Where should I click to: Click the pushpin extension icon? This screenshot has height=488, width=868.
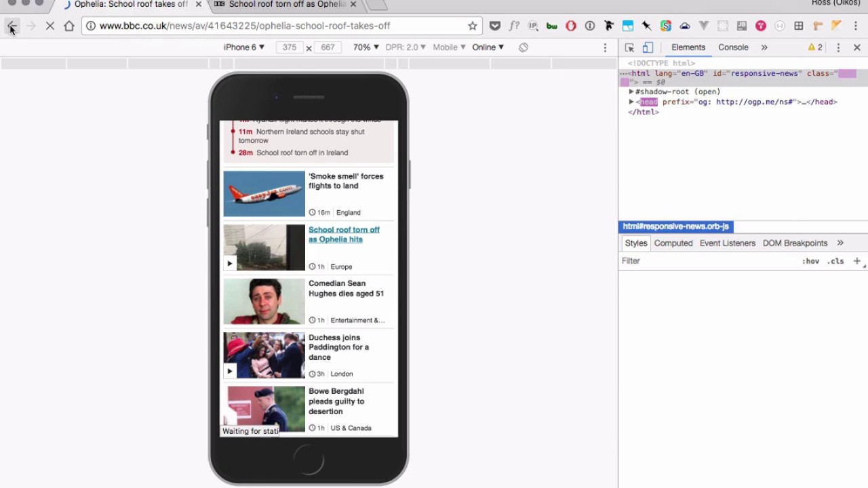(647, 26)
